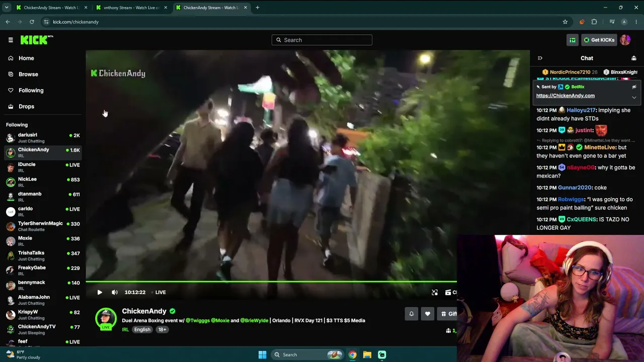
Task: Open Browse in the sidebar
Action: [x=28, y=74]
